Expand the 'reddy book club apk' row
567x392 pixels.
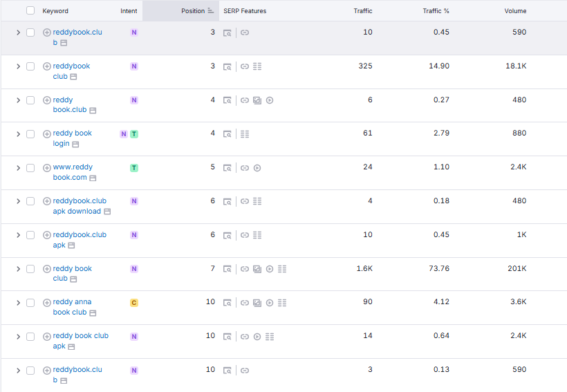18,337
